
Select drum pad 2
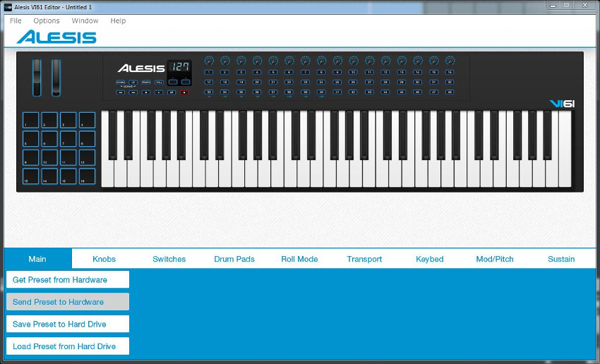[49, 120]
